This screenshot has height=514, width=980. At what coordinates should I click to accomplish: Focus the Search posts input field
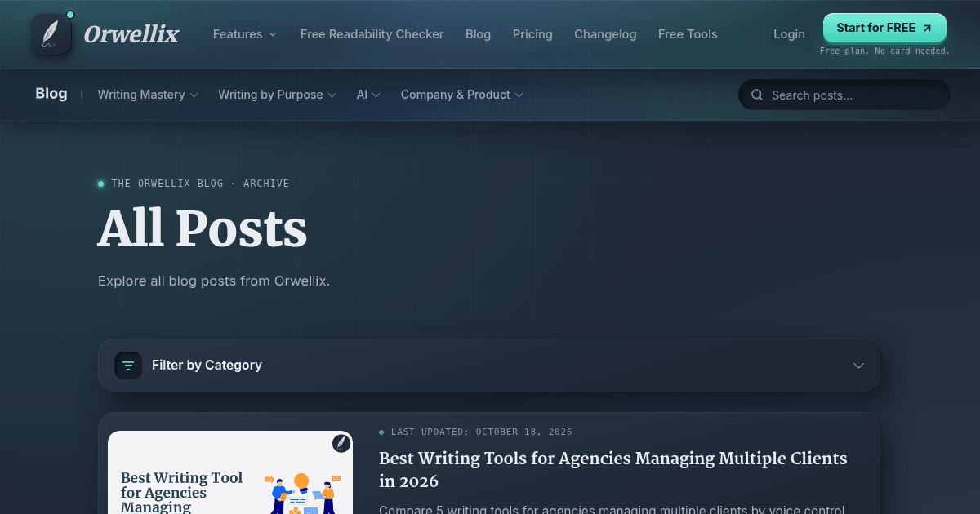tap(844, 95)
